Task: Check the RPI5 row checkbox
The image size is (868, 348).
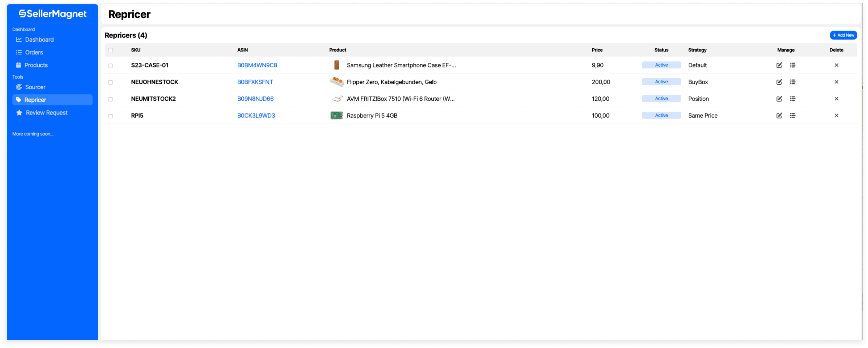Action: pyautogui.click(x=111, y=117)
